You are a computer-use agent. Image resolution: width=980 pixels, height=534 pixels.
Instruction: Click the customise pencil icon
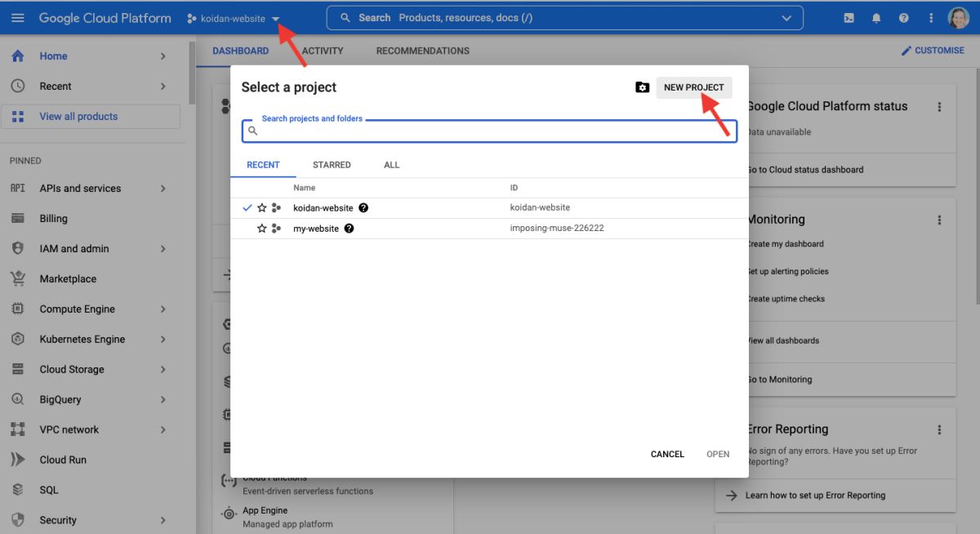click(x=906, y=51)
